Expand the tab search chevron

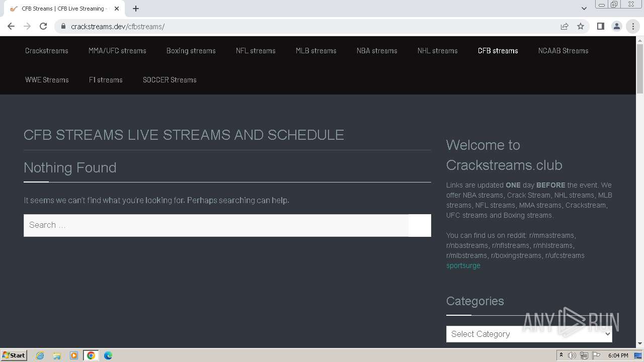(x=584, y=9)
